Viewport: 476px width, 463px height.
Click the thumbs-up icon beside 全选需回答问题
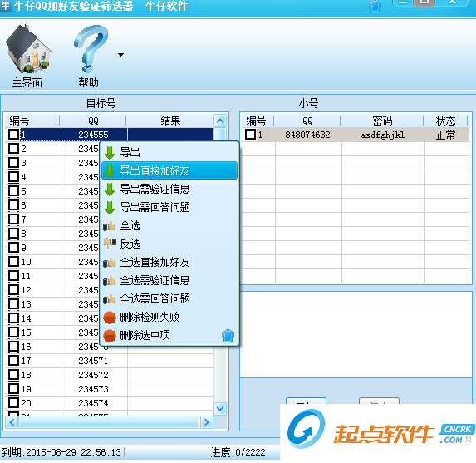[x=110, y=299]
